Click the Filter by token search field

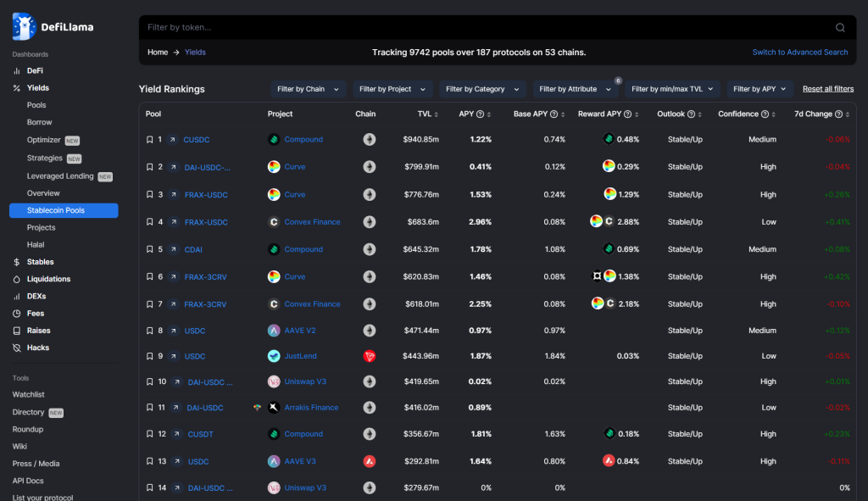(x=487, y=27)
